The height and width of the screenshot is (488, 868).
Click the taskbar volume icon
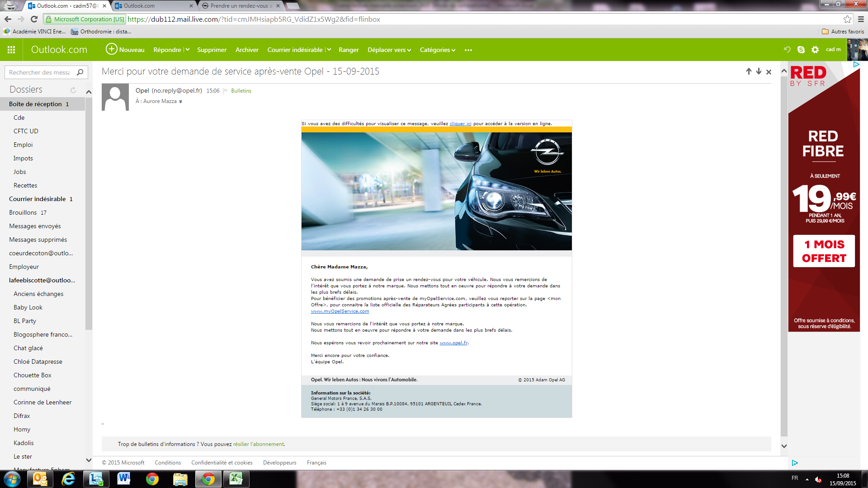[818, 479]
